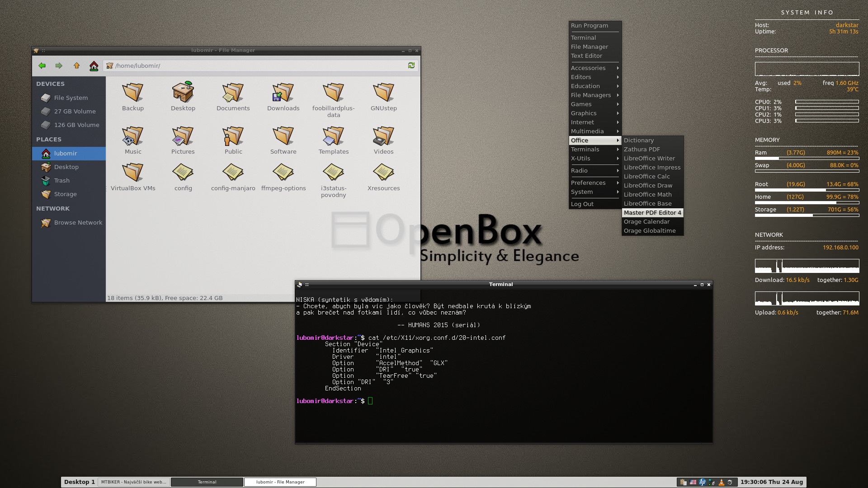Click the /home/lubomir/ location bar

tap(260, 66)
